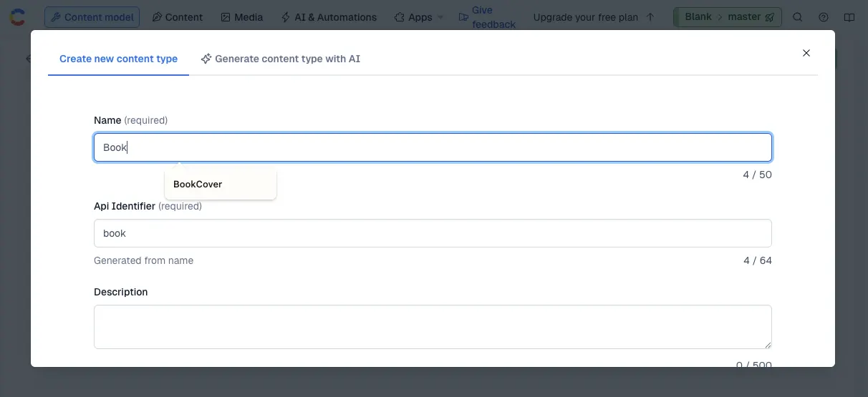Viewport: 868px width, 397px height.
Task: Click the Description label
Action: 120,292
